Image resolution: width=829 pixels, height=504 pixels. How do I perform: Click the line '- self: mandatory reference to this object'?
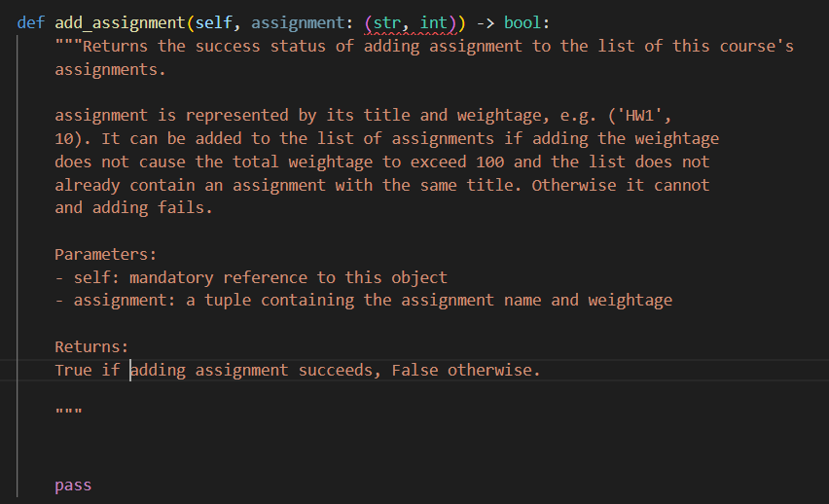point(251,277)
